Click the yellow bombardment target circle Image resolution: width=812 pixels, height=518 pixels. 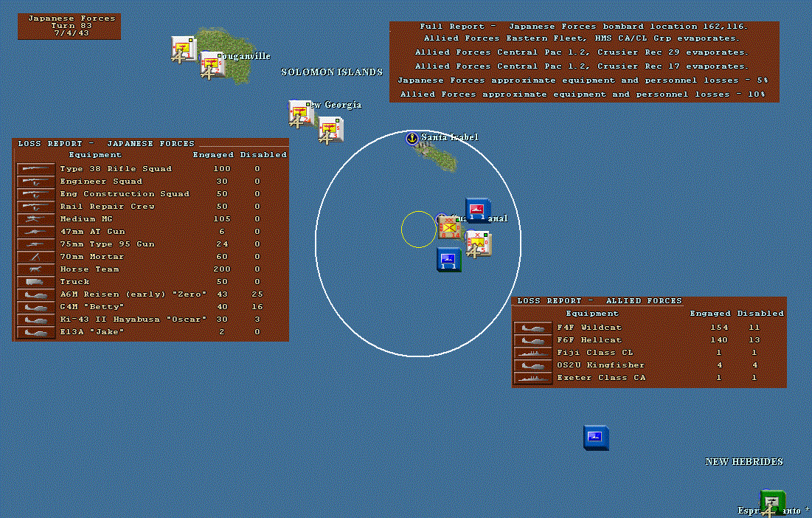(418, 229)
